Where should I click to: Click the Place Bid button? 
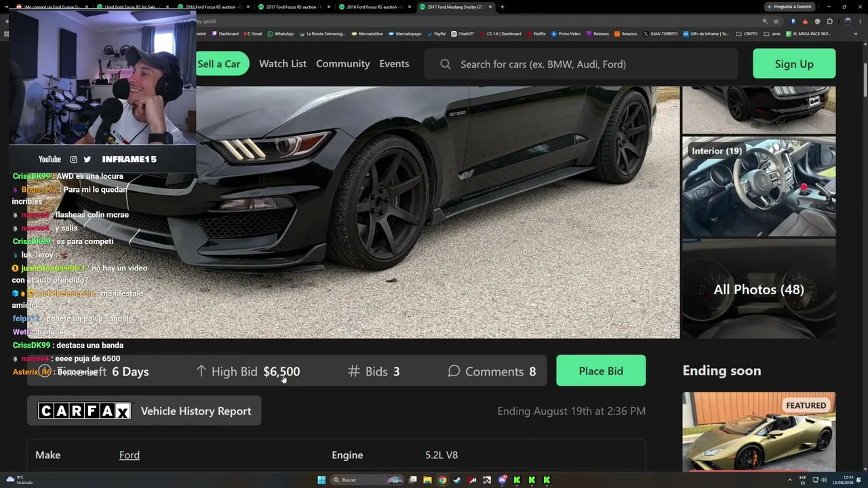click(601, 371)
